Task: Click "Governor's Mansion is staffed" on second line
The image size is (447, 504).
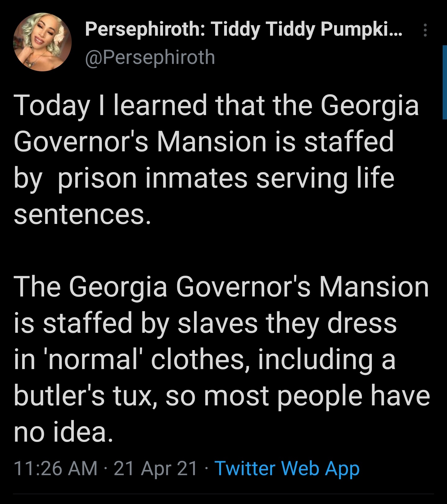Action: (204, 142)
